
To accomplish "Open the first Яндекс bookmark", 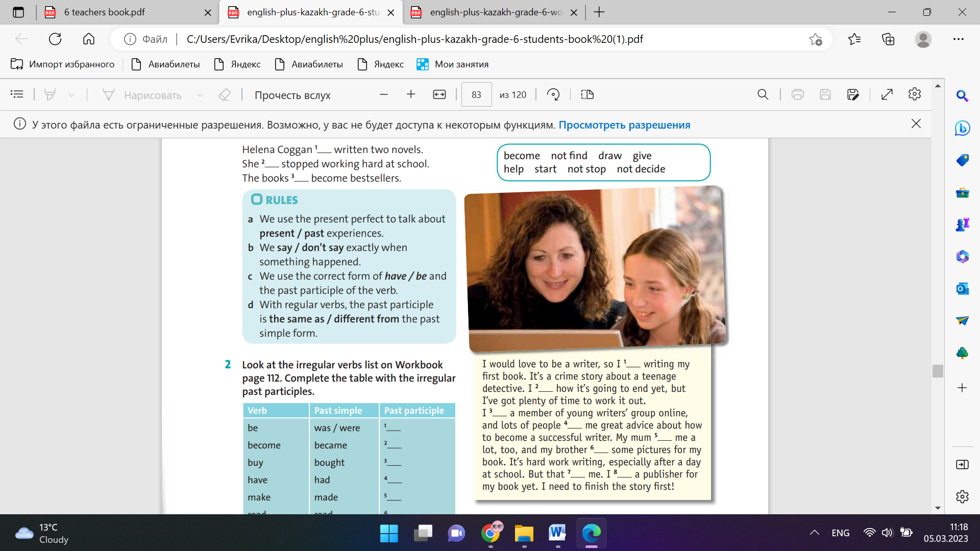I will (238, 64).
